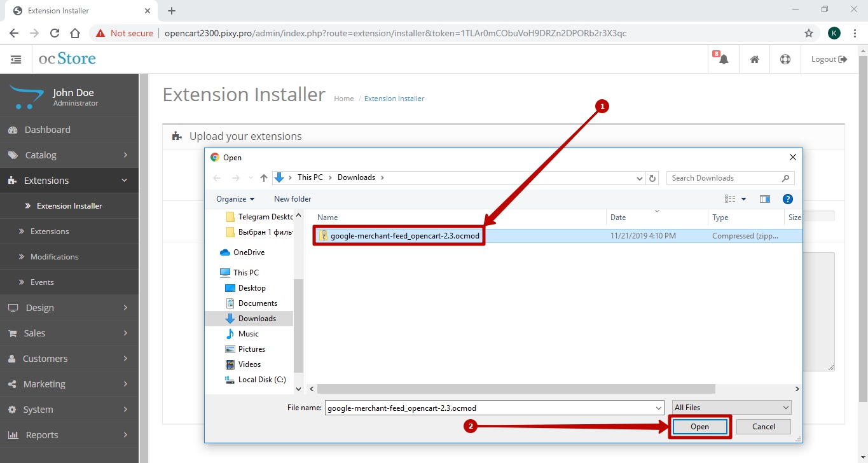Click the Open button

pos(699,427)
